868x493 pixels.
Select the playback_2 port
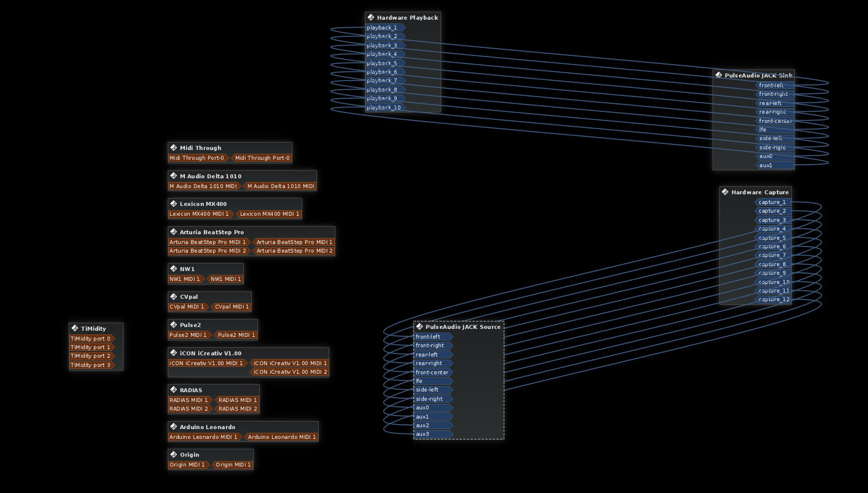pos(385,36)
